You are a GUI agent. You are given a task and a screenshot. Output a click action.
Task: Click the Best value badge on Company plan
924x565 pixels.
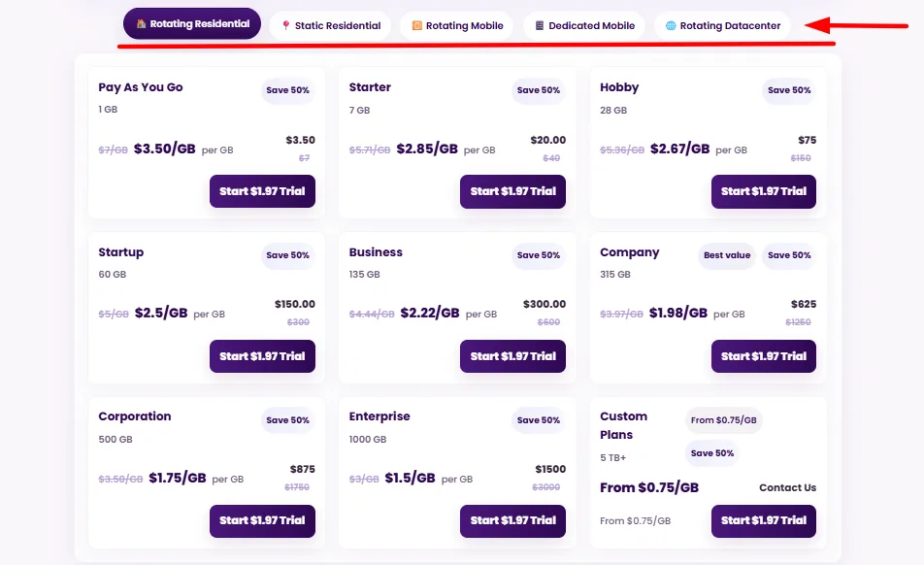point(726,255)
